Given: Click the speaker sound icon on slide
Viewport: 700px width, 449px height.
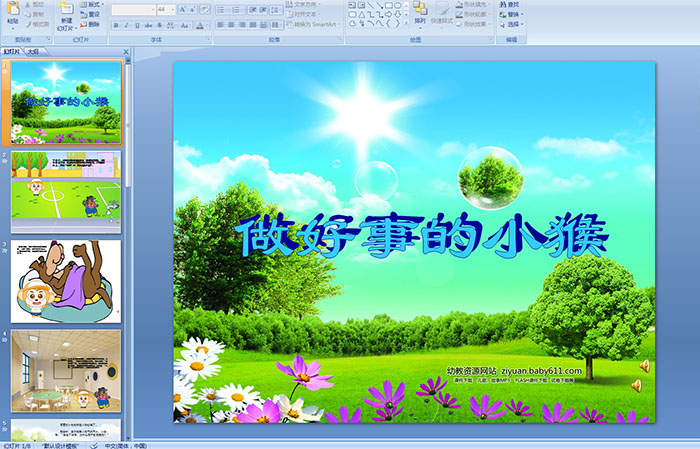Looking at the screenshot, I should point(645,366).
